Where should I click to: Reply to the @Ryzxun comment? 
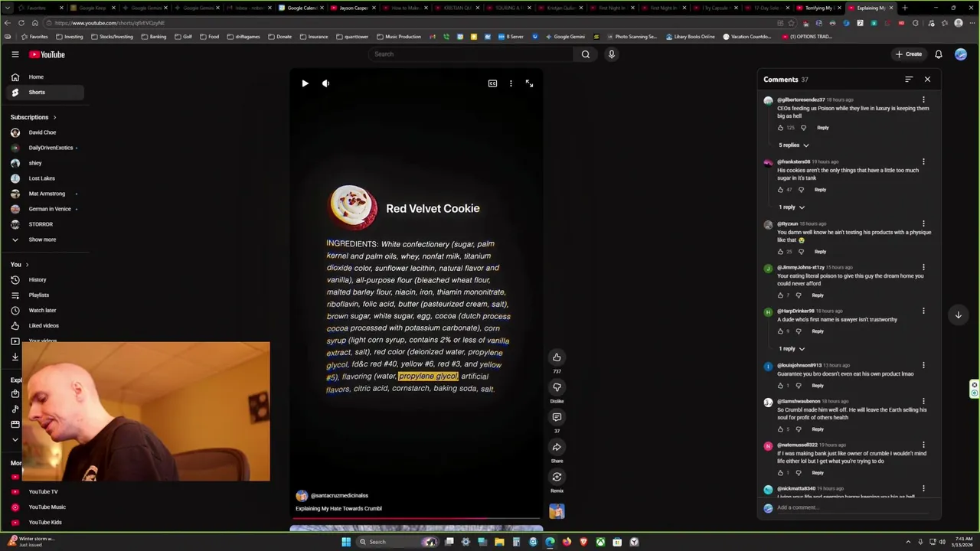coord(820,252)
